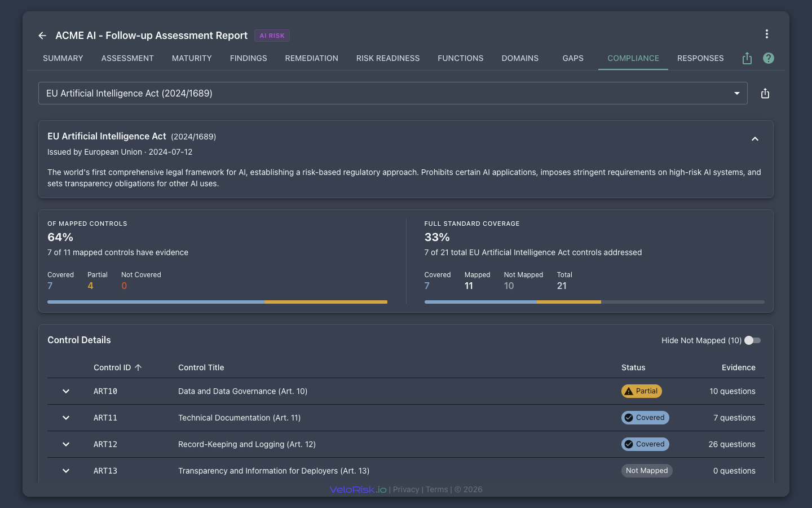Click the mapped controls 64% progress bar
This screenshot has width=812, height=508.
click(217, 302)
